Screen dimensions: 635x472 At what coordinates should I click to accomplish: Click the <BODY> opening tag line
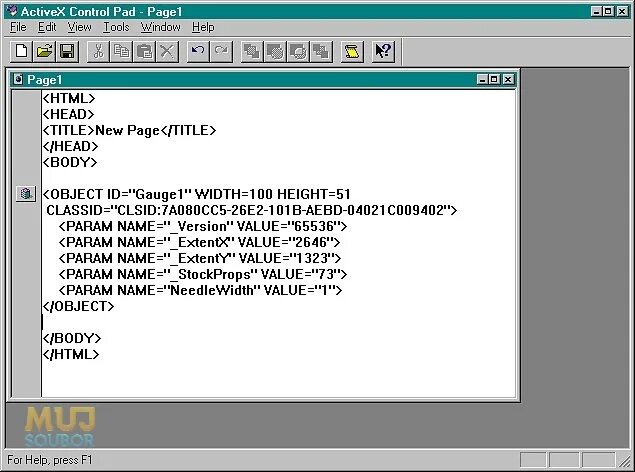[70, 162]
